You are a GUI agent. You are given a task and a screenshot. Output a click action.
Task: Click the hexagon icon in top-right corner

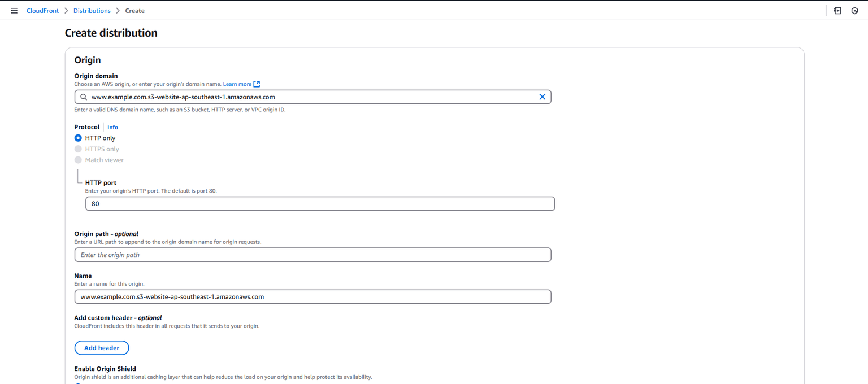854,11
